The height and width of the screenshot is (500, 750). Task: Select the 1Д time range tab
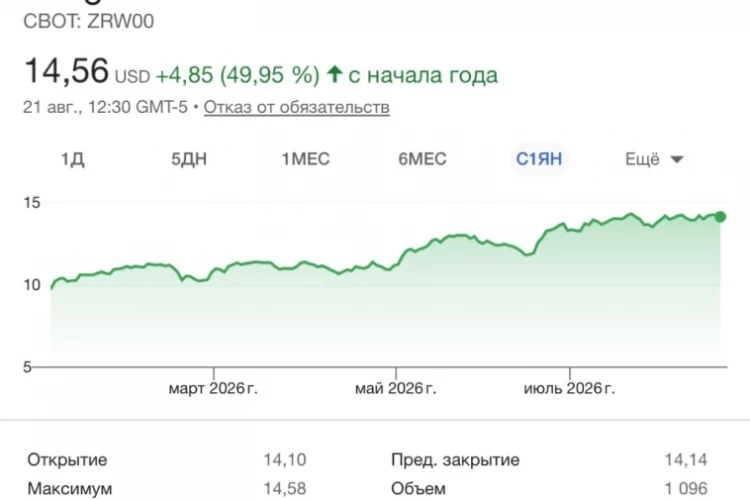tap(73, 159)
